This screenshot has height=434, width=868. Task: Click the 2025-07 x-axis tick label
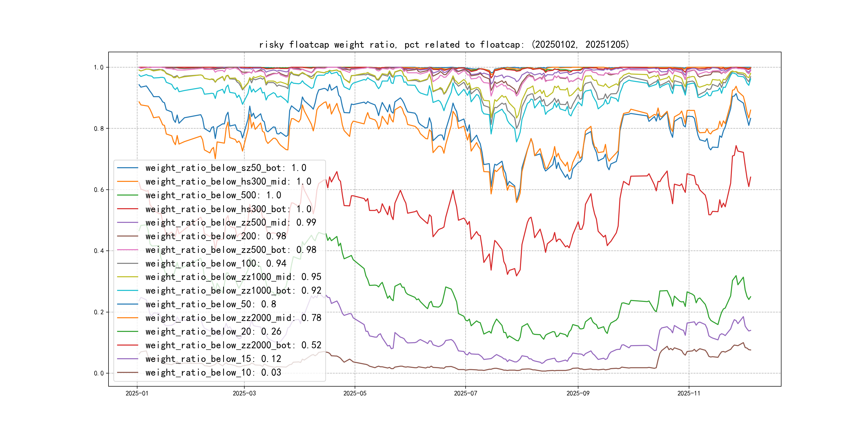pyautogui.click(x=465, y=393)
